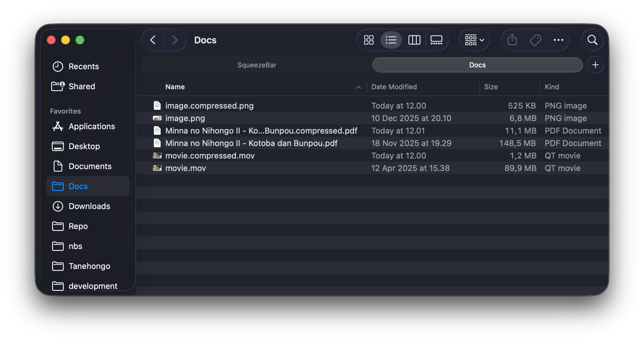The width and height of the screenshot is (644, 342).
Task: Select image.png thumbnail row
Action: coord(185,118)
